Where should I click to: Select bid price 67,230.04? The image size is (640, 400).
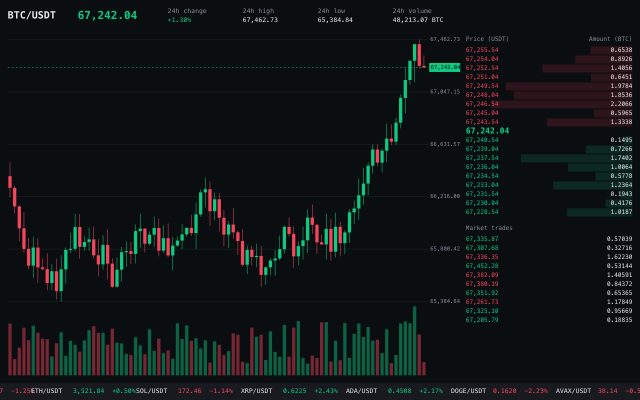482,202
